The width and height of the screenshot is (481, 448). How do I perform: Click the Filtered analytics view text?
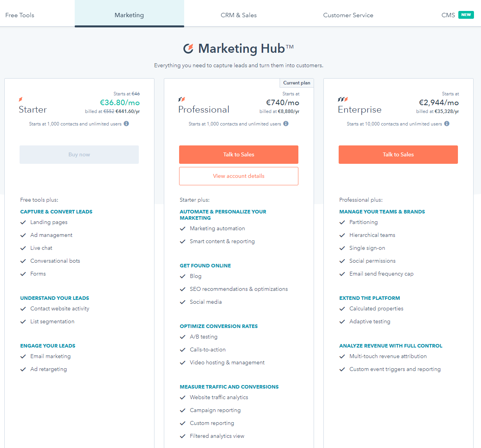pyautogui.click(x=217, y=436)
